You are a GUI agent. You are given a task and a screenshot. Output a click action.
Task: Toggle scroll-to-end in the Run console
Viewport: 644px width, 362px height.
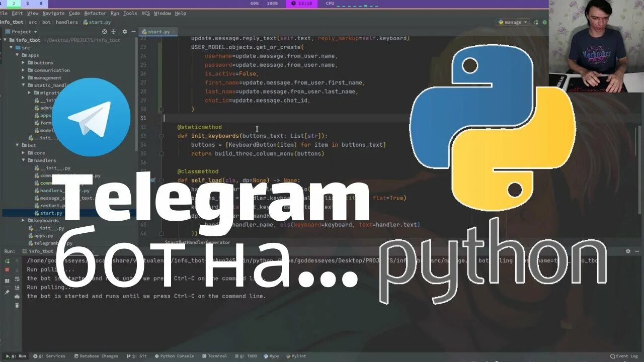coord(17,288)
